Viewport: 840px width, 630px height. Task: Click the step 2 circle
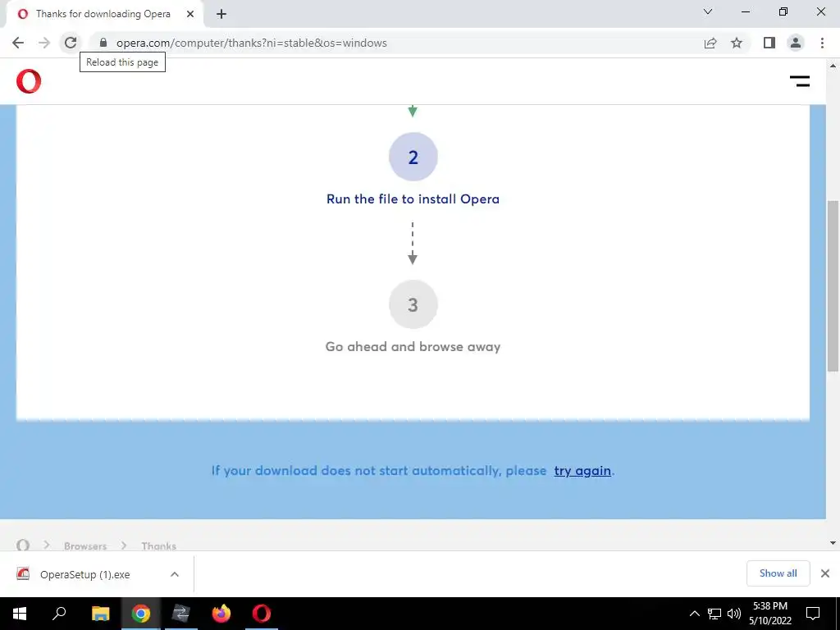click(x=413, y=157)
